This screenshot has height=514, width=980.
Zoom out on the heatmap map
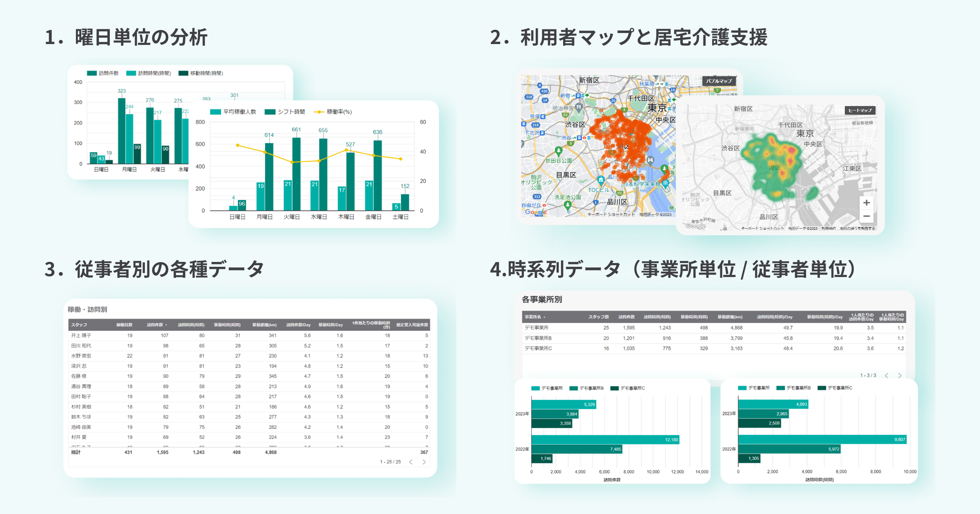(866, 216)
